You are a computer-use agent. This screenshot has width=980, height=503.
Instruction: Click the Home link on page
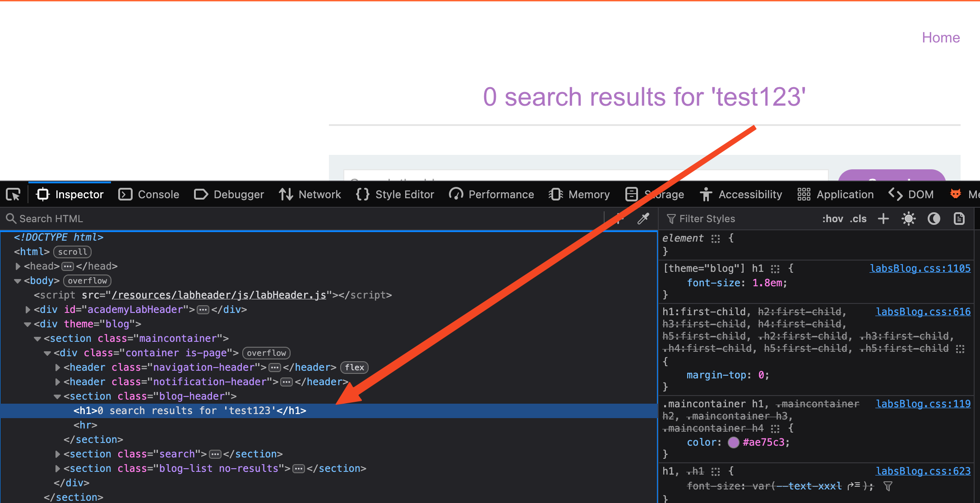coord(941,37)
